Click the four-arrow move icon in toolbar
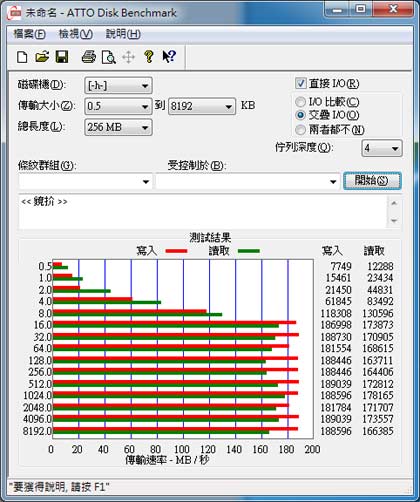The image size is (420, 502). tap(128, 57)
